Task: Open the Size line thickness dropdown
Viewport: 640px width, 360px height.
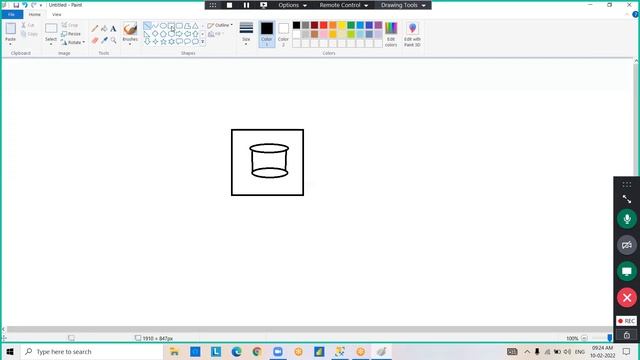Action: pos(246,33)
